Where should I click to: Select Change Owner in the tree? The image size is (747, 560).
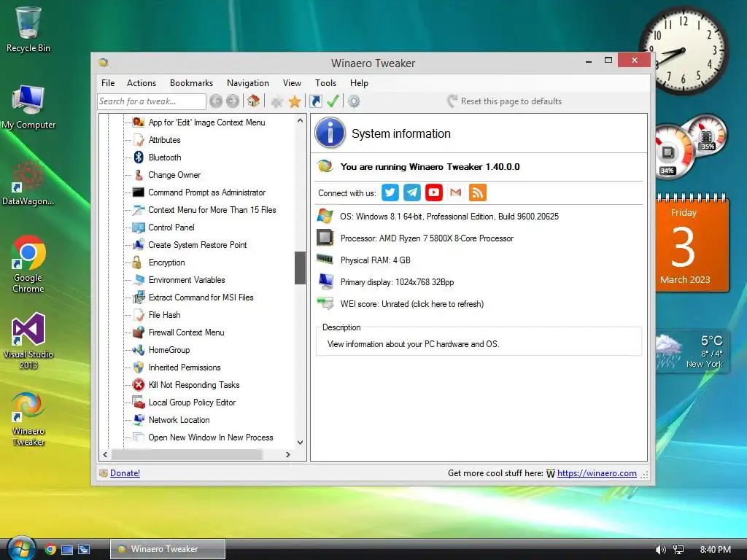coord(174,175)
